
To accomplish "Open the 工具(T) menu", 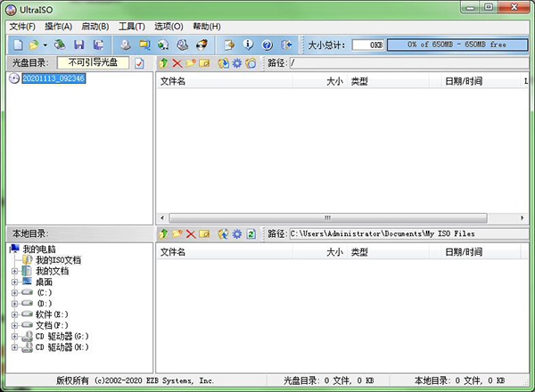I will tap(132, 27).
